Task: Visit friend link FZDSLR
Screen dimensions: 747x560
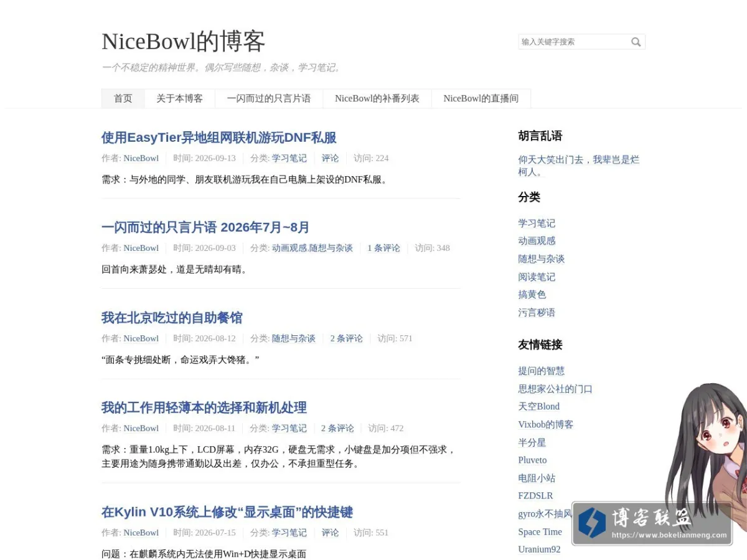Action: [535, 496]
